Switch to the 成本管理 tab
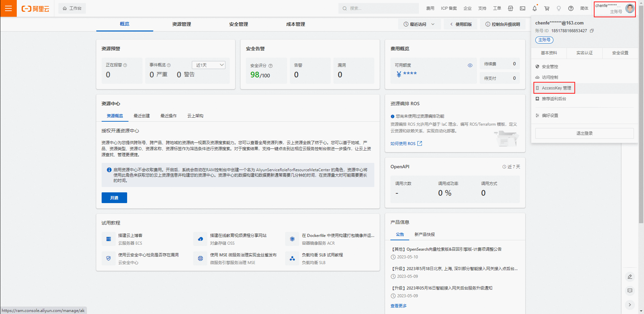 (x=296, y=24)
